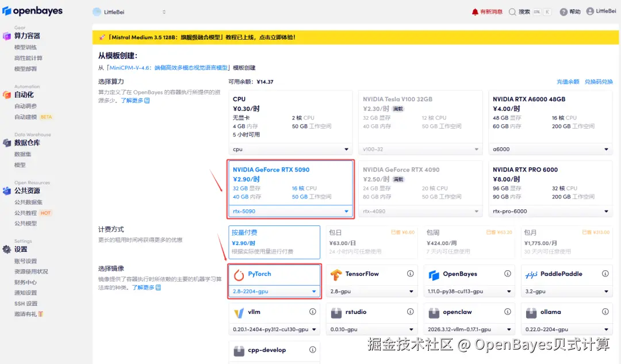Open the TensorFlow 2.8-gpu version dropdown
Screen dimensions: 621x364
point(371,291)
